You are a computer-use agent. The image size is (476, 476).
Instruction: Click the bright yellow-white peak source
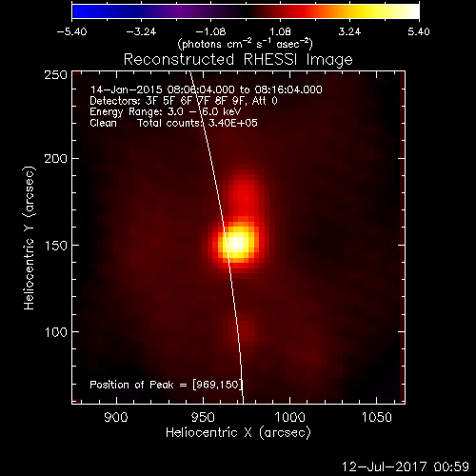pyautogui.click(x=236, y=243)
